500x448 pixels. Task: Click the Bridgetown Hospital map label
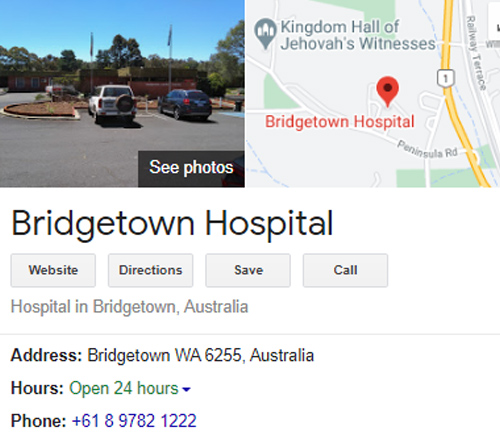pyautogui.click(x=340, y=122)
